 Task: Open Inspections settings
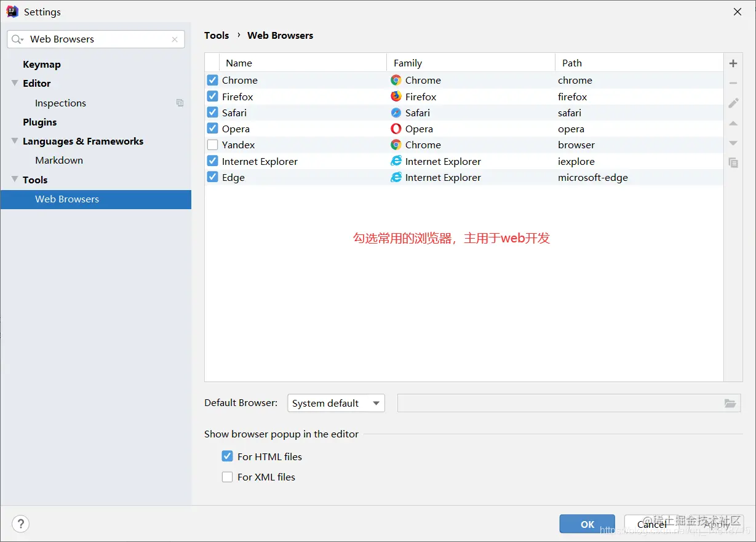[60, 103]
